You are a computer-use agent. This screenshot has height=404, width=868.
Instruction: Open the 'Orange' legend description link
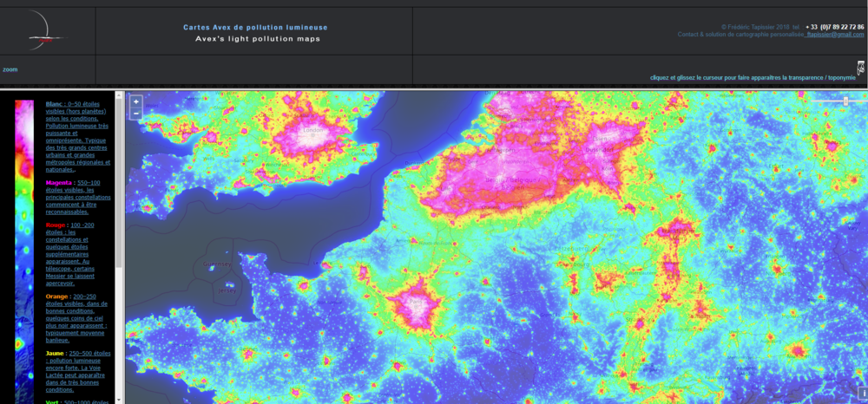click(78, 318)
